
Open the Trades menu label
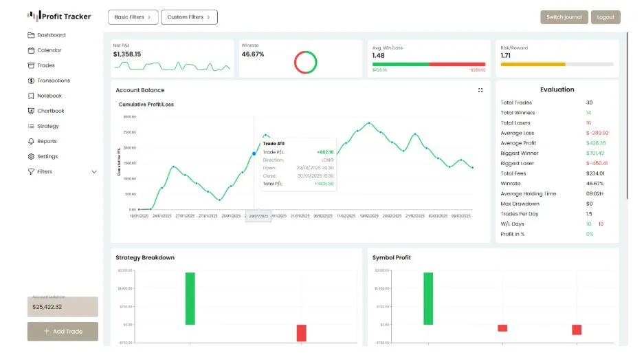pyautogui.click(x=46, y=65)
